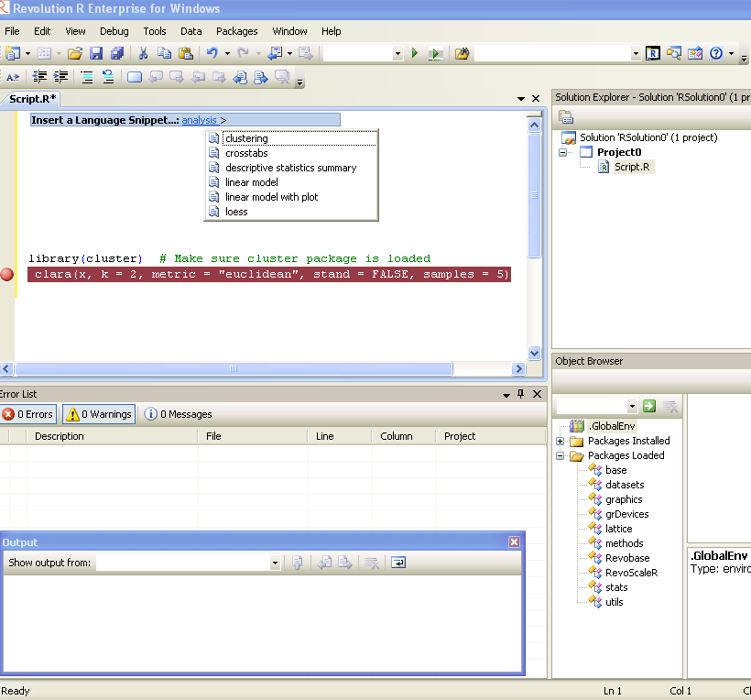This screenshot has height=700, width=751.
Task: Toggle the 0 Warnings filter
Action: (99, 414)
